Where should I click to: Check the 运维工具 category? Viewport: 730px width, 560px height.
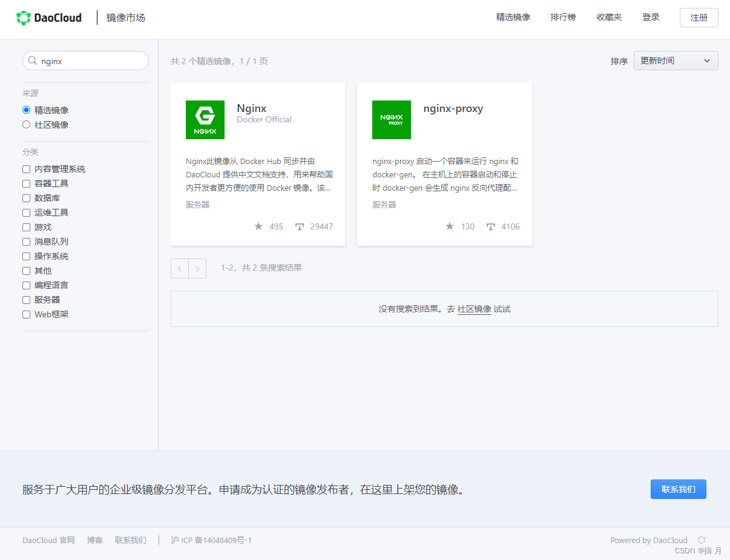pyautogui.click(x=26, y=212)
